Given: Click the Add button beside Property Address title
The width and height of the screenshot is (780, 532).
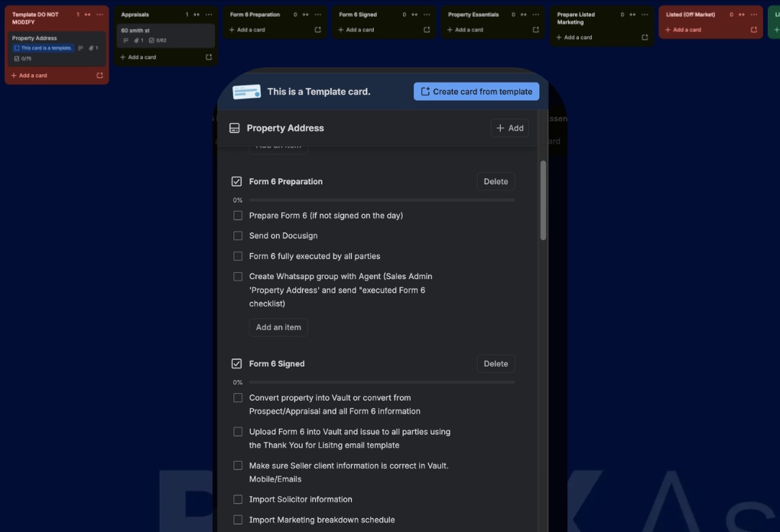Looking at the screenshot, I should 510,128.
